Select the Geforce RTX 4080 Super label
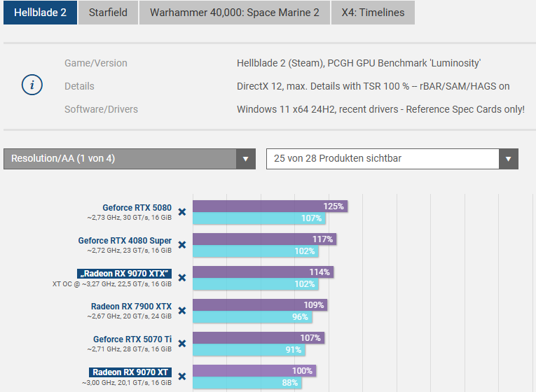536x392 pixels. pos(125,240)
